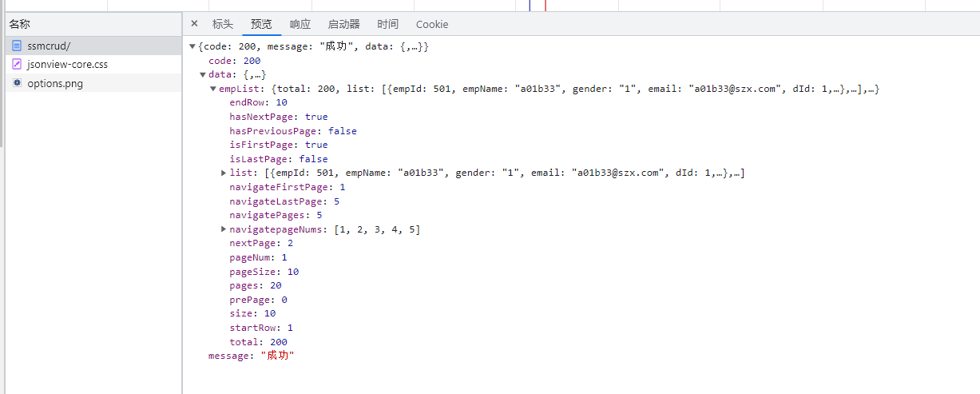Switch to the 响应 tab
This screenshot has height=394, width=980.
tap(300, 24)
